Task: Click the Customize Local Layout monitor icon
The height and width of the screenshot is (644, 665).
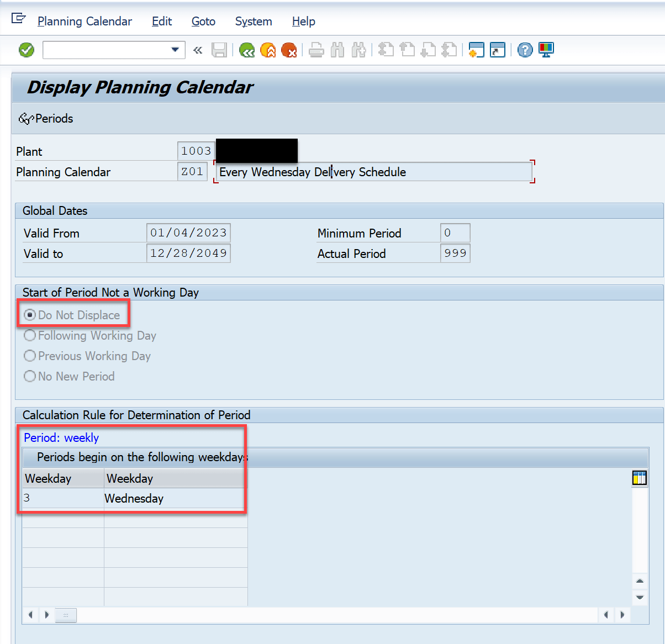Action: [546, 50]
